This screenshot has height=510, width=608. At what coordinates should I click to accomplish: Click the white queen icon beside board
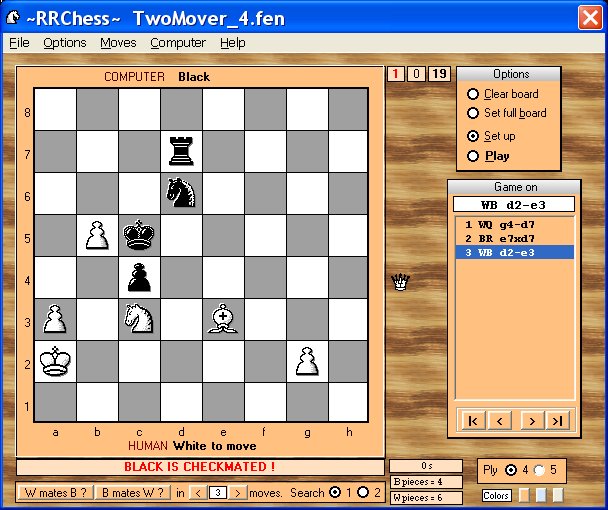click(401, 282)
